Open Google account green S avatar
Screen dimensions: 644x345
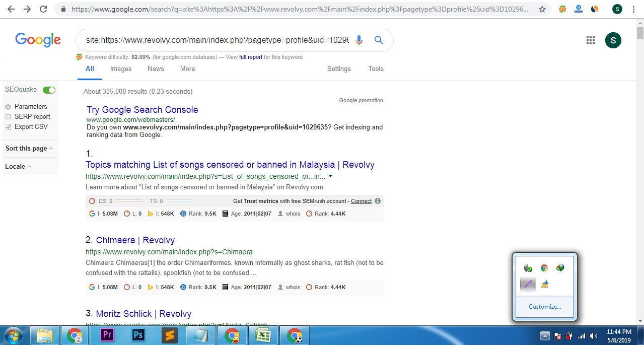[x=613, y=40]
